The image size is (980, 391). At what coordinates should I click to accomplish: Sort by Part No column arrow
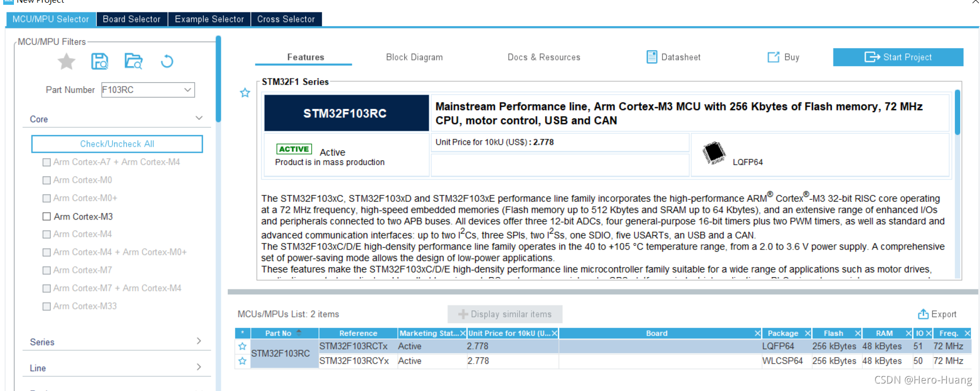pos(299,332)
